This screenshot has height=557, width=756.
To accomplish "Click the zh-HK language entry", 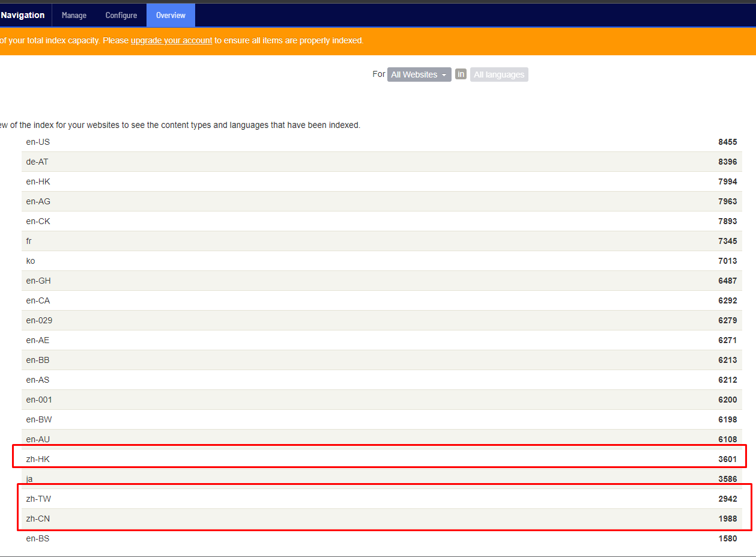I will 38,459.
